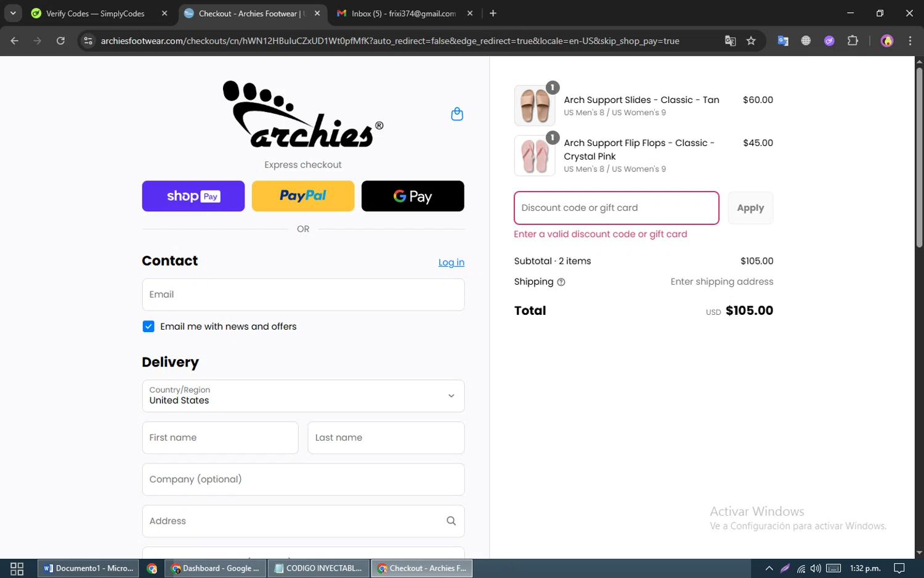Apply the discount code

750,208
